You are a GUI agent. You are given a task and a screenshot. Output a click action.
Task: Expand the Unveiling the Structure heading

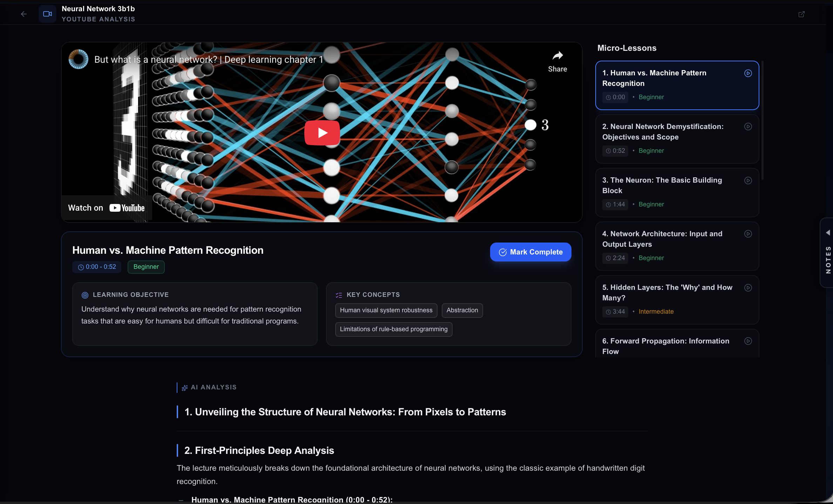345,412
